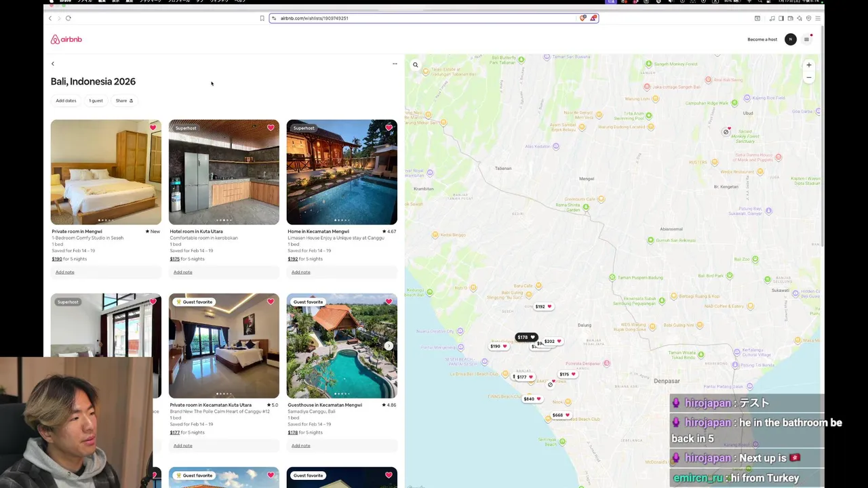Select the $202 map price marker
The height and width of the screenshot is (488, 868).
tap(553, 342)
